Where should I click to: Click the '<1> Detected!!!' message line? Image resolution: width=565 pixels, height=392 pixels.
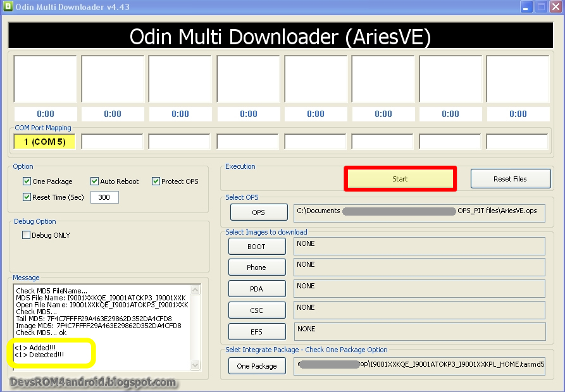(39, 355)
